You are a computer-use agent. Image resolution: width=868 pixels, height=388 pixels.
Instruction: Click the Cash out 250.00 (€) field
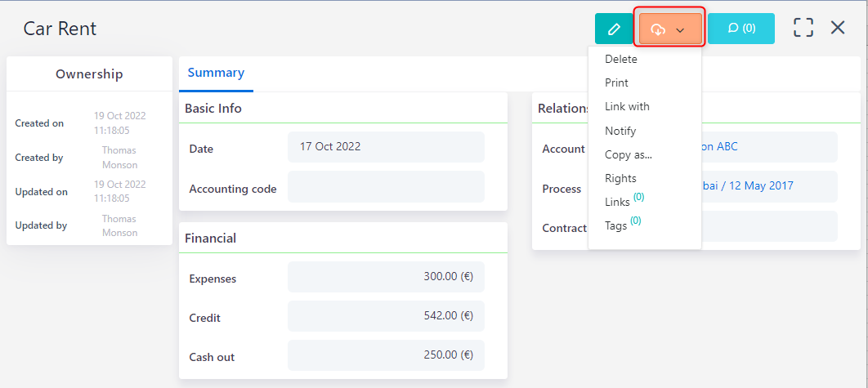tap(386, 355)
